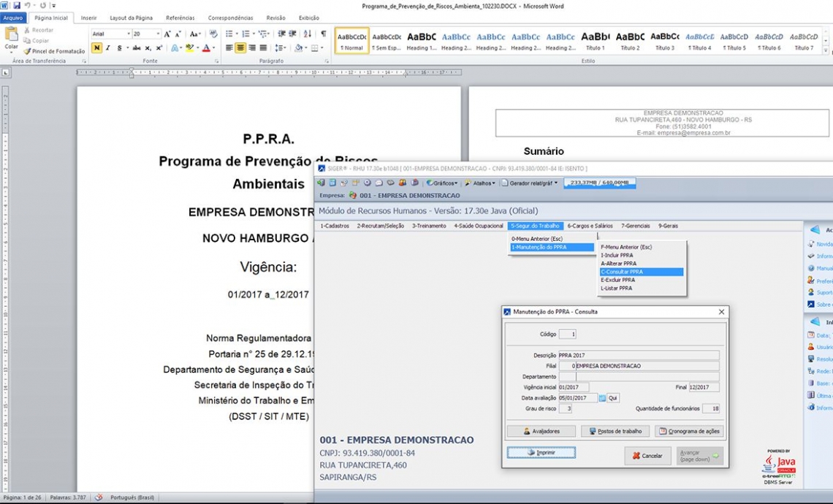Click the increase indent icon in Word

[292, 34]
